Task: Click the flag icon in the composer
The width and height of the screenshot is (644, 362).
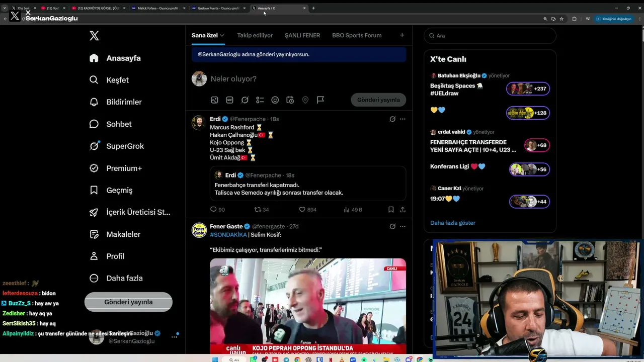Action: (320, 100)
